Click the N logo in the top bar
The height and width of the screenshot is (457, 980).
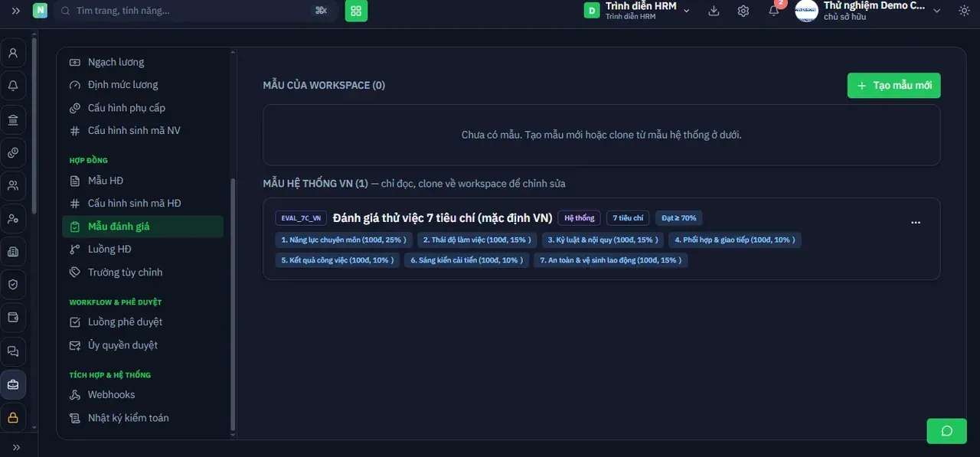pos(40,11)
